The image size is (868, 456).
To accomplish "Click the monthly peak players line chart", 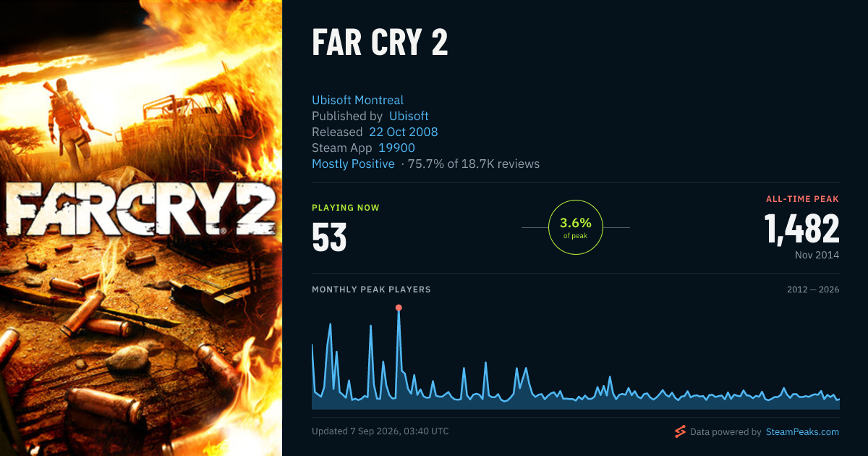I will coord(576,358).
